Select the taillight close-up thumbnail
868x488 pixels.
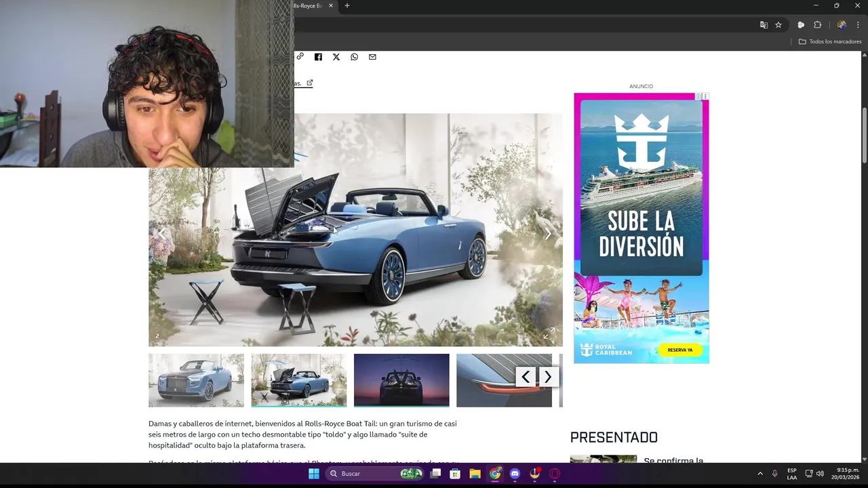click(x=504, y=380)
